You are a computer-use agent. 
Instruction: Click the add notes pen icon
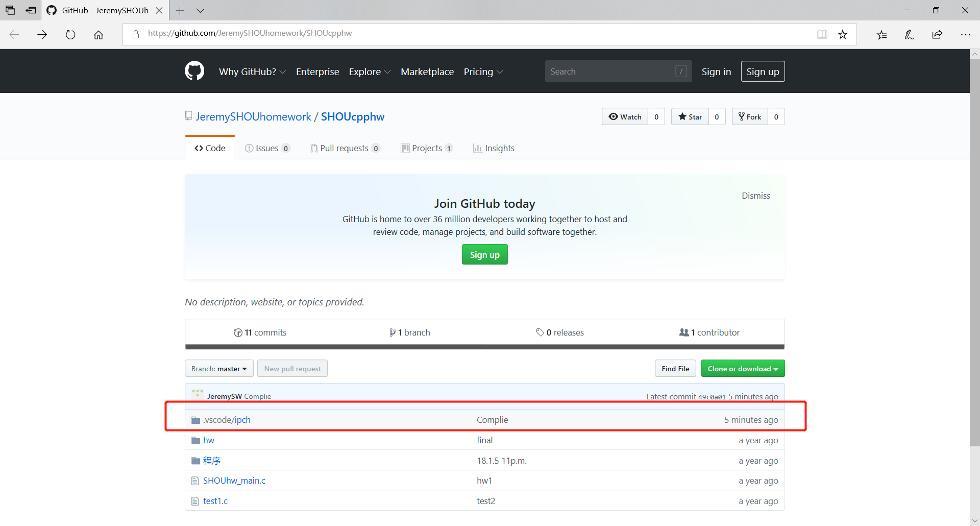point(909,34)
